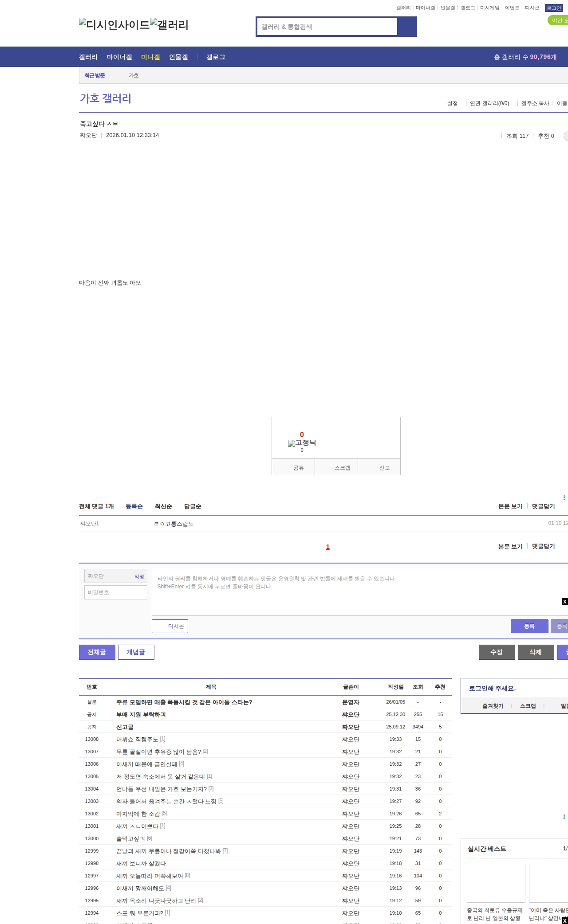Viewport: 568px width, 924px height.
Task: Click the 고정닉 recommend image
Action: [302, 443]
